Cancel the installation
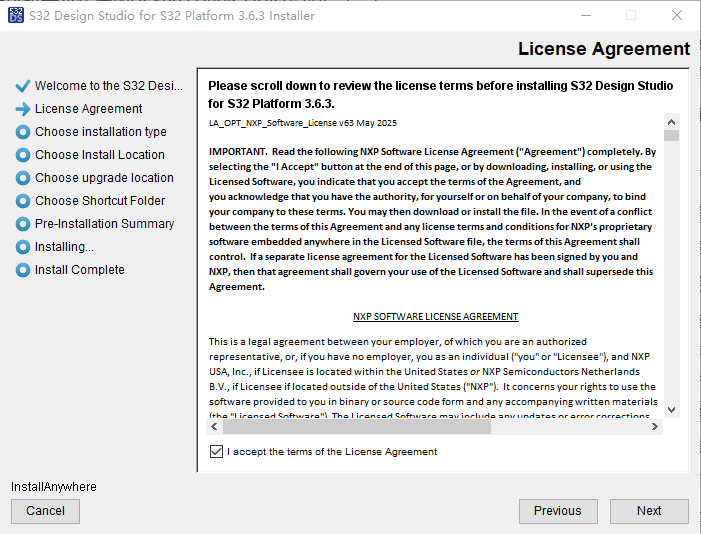Viewport: 701px width, 534px height. [45, 511]
